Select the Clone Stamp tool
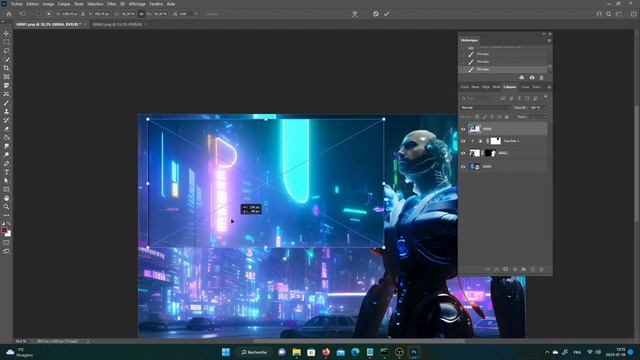The height and width of the screenshot is (360, 640). (x=6, y=111)
